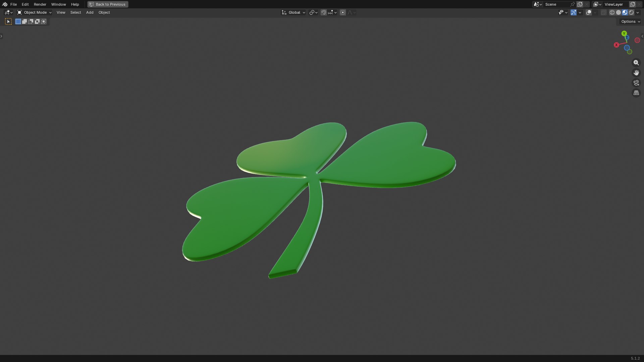Image resolution: width=644 pixels, height=362 pixels.
Task: Open the transform pivot point dropdown
Action: click(313, 12)
